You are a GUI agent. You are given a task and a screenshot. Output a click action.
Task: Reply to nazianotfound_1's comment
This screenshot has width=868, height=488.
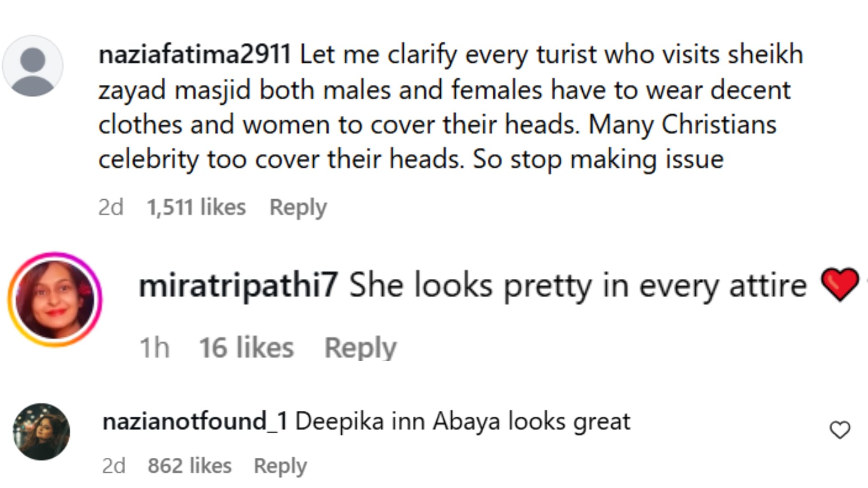[x=280, y=465]
